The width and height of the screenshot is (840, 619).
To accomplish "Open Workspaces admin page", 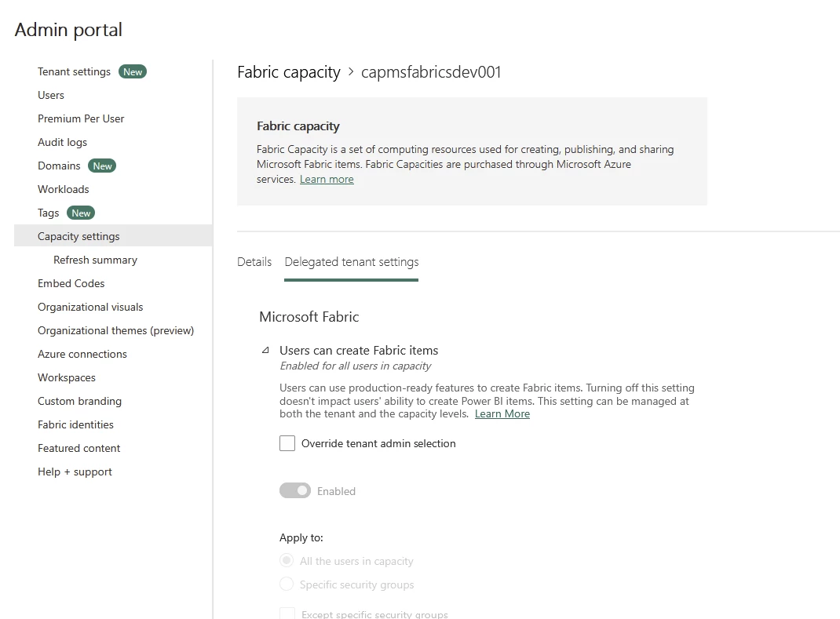I will coord(67,377).
